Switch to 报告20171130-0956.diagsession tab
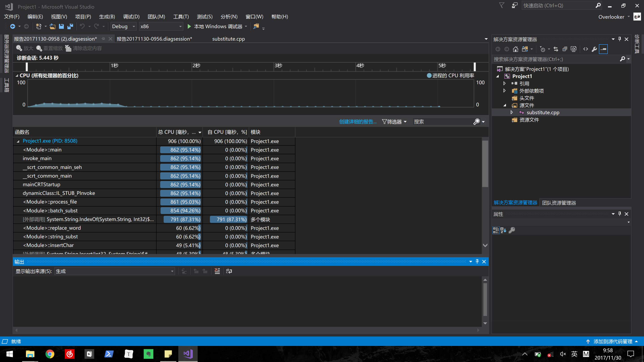644x362 pixels. (154, 39)
